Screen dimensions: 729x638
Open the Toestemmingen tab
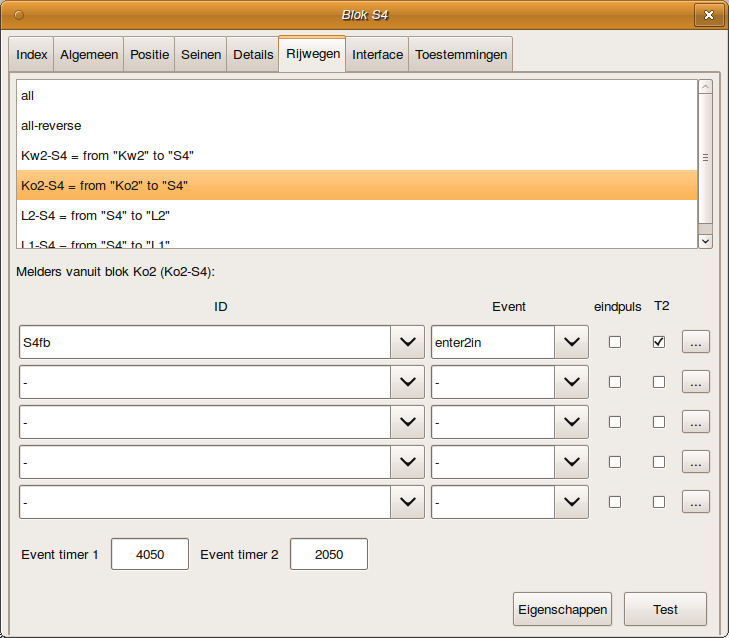tap(460, 55)
